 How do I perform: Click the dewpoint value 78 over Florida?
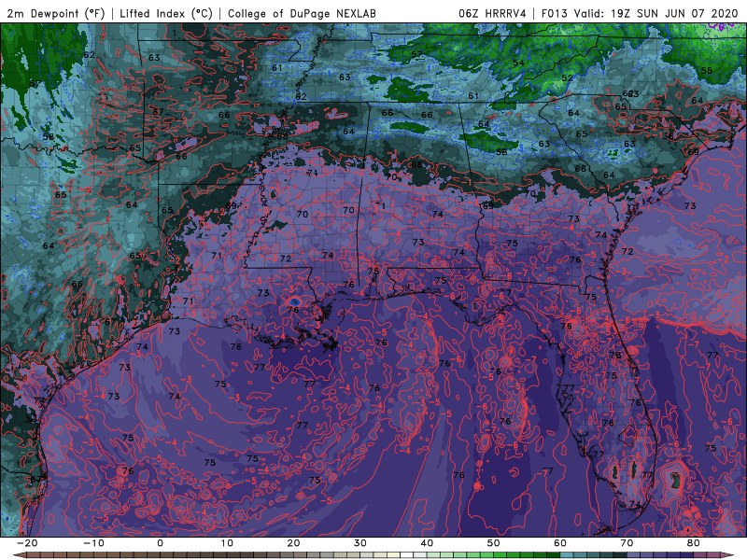[x=615, y=355]
